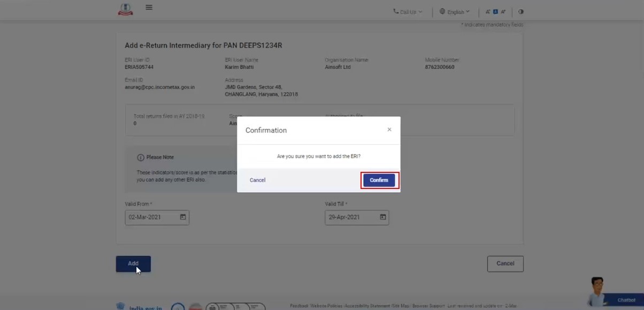
Task: Open the Accessibility Statement footer link
Action: [367, 306]
